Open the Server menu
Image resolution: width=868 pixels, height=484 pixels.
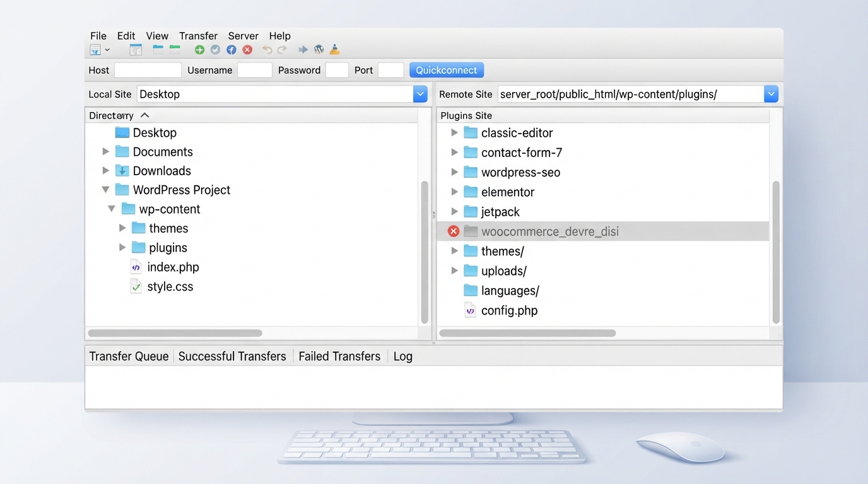[243, 36]
